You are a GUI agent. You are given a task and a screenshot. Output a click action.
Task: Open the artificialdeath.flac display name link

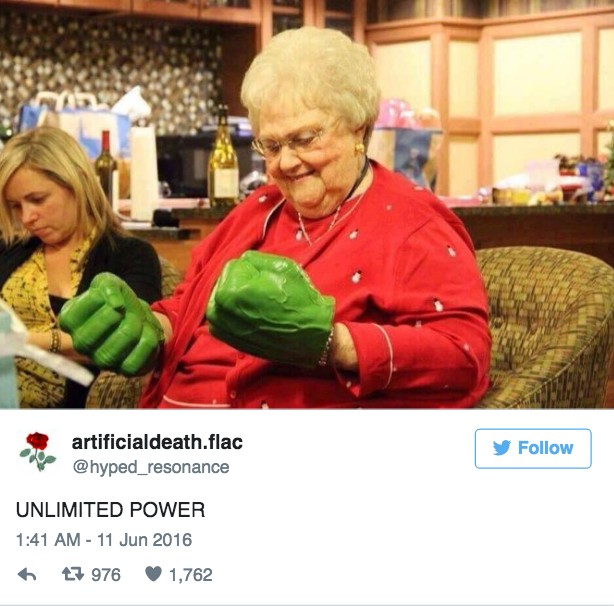[x=157, y=442]
